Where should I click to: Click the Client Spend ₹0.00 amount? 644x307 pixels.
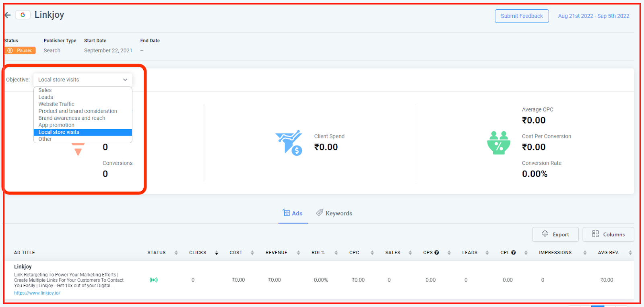pos(326,147)
